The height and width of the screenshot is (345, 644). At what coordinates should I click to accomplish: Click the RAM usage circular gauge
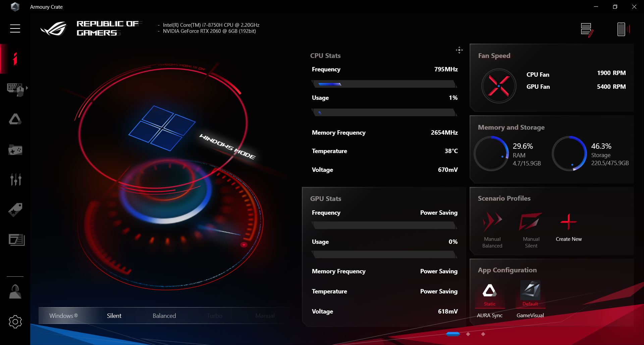tap(491, 153)
